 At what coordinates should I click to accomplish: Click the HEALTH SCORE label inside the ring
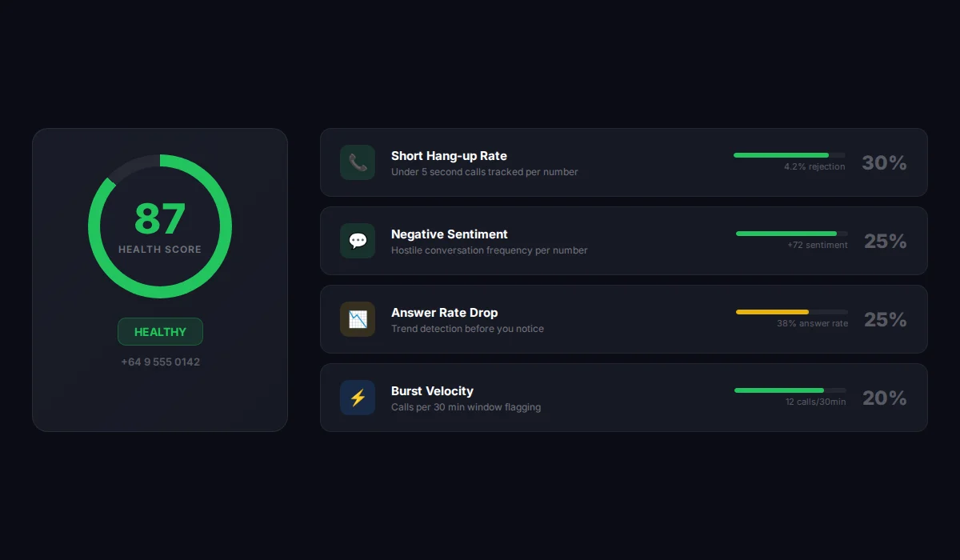160,249
